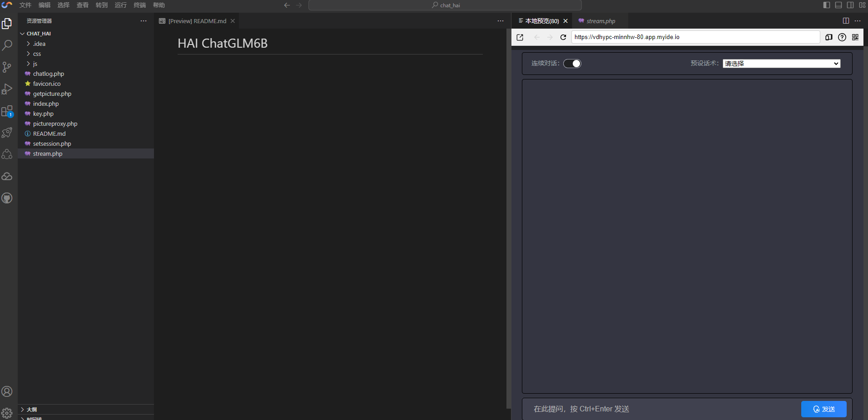Click the Cloud Studio logo icon
The height and width of the screenshot is (420, 868).
pos(7,5)
